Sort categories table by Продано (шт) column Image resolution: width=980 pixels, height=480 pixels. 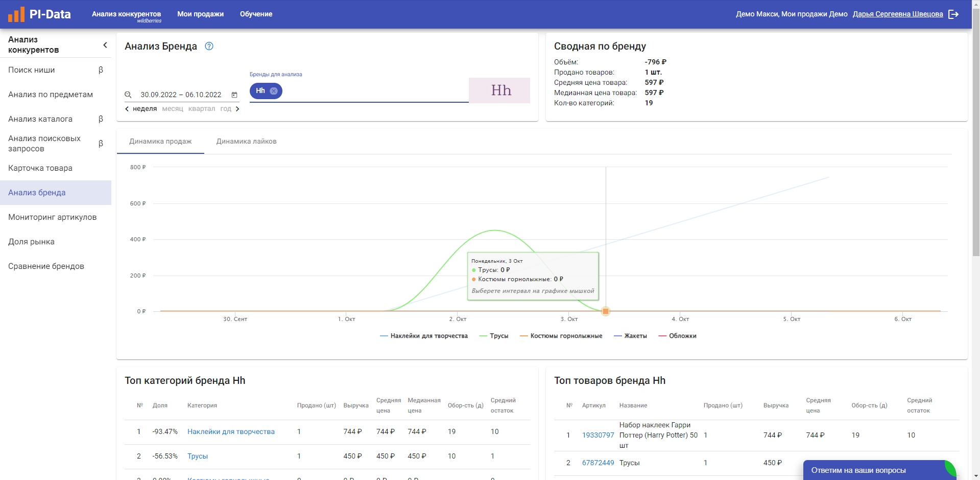pos(317,405)
